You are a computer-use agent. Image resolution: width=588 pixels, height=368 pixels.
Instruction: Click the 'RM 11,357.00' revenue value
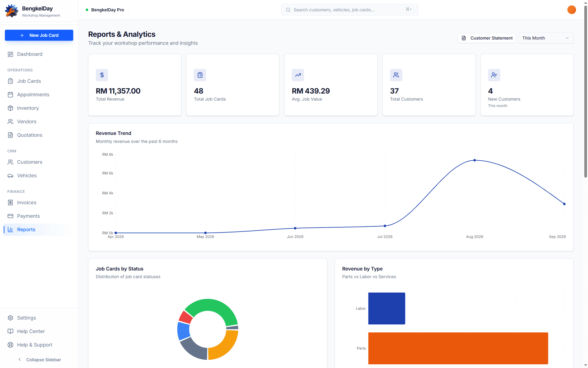point(118,91)
